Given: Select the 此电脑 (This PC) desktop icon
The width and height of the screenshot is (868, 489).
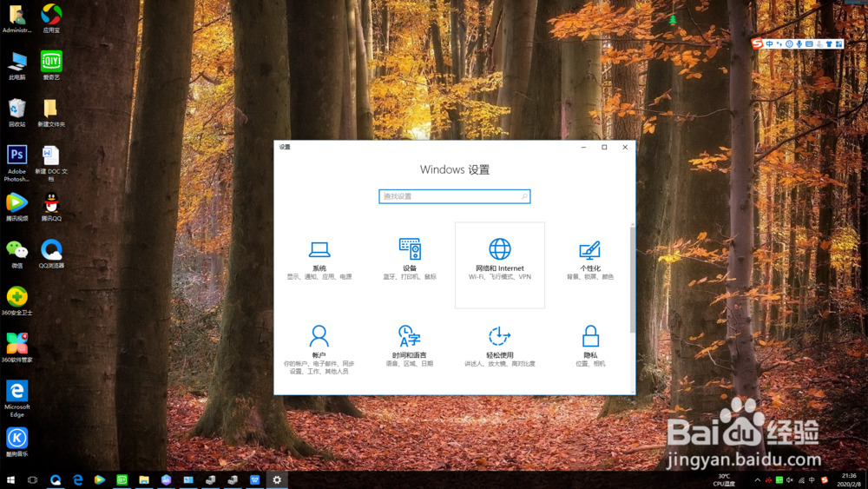Looking at the screenshot, I should click(x=17, y=65).
